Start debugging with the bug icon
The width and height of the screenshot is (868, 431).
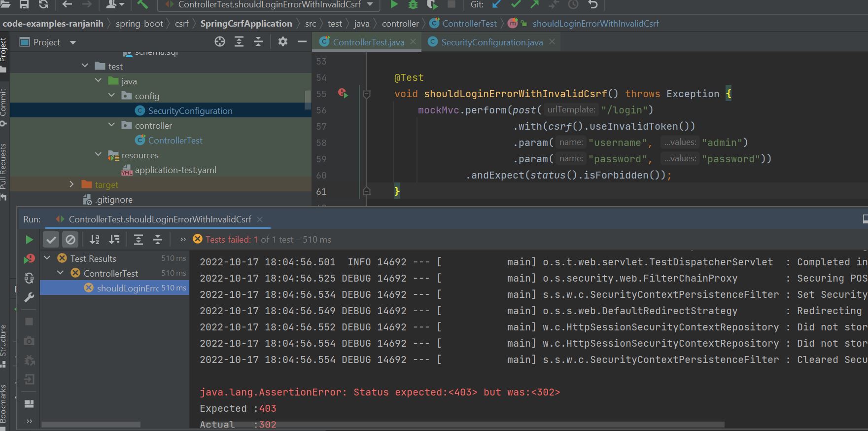[x=413, y=4]
